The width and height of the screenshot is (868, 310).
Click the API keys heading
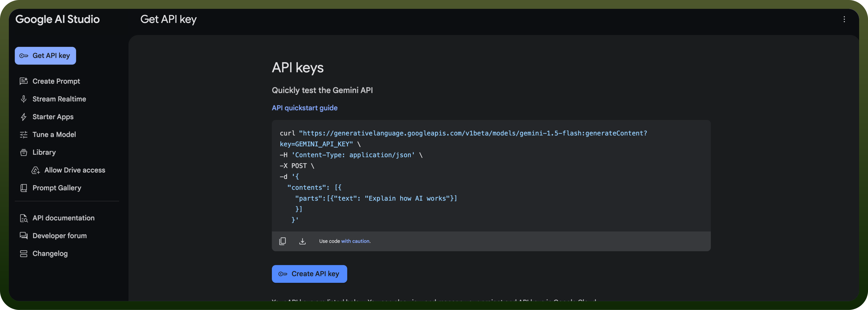298,68
